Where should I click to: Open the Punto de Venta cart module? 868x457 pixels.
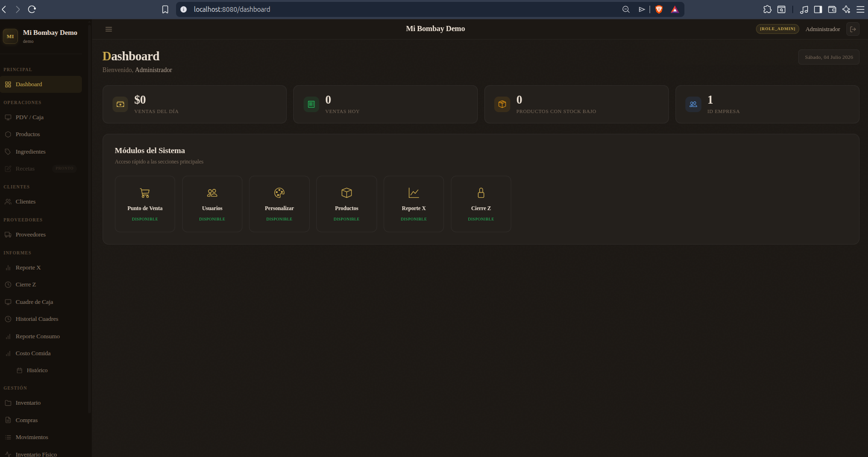pyautogui.click(x=145, y=204)
